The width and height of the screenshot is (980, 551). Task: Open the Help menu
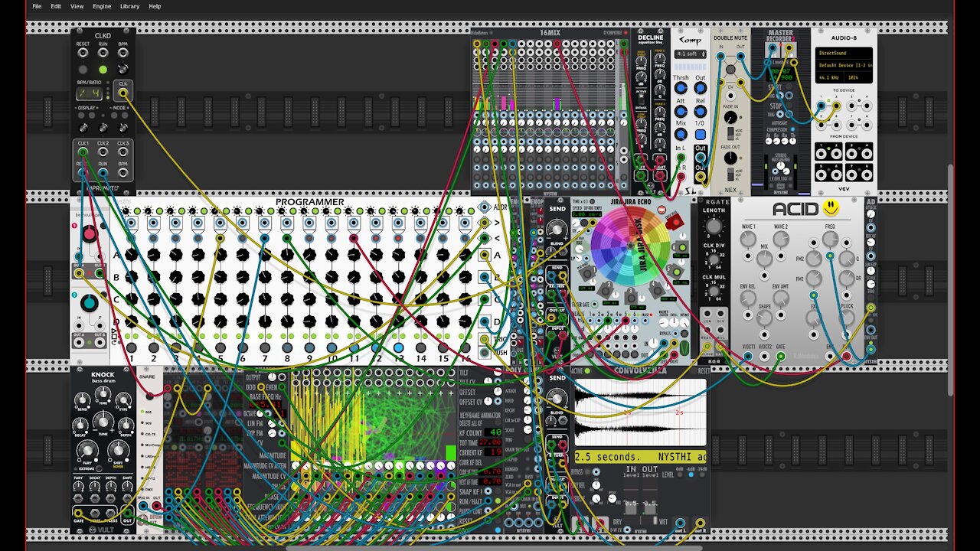pyautogui.click(x=155, y=6)
